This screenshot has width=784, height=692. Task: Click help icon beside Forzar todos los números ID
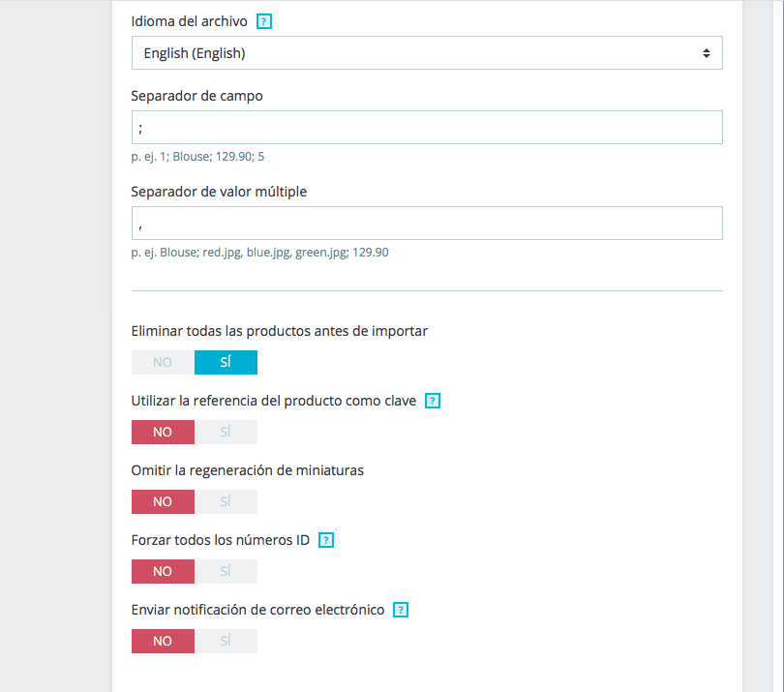coord(326,540)
